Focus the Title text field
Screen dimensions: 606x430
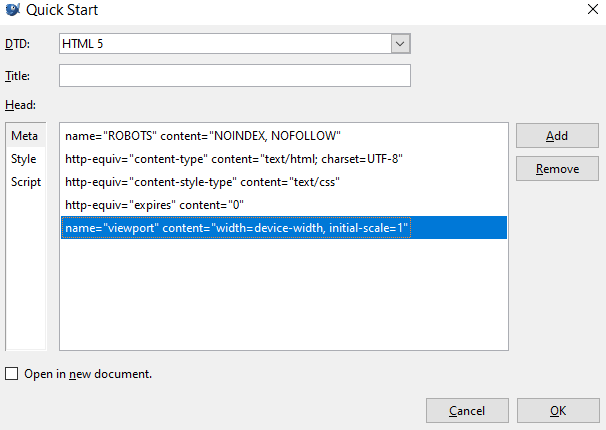(235, 76)
